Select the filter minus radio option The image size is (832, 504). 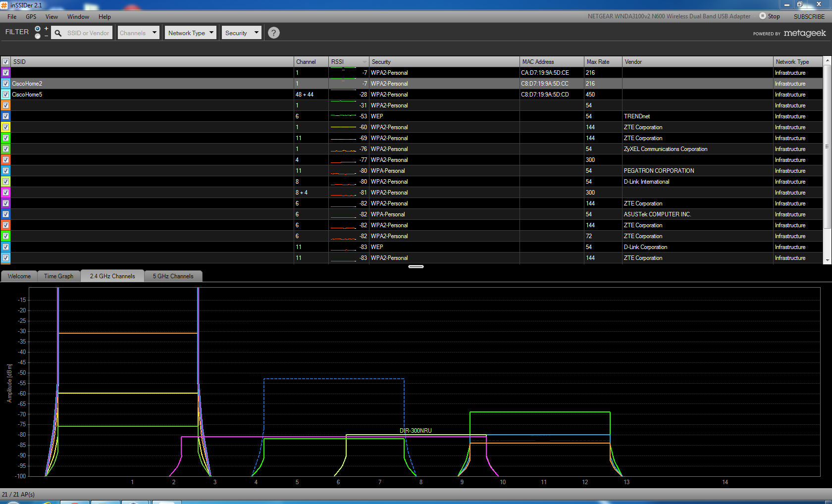pyautogui.click(x=38, y=36)
